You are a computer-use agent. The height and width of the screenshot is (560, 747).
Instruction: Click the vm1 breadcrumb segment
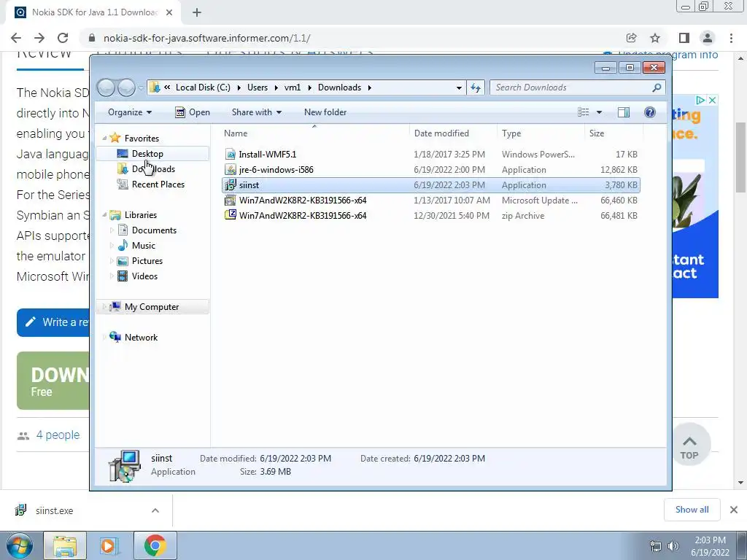click(293, 87)
